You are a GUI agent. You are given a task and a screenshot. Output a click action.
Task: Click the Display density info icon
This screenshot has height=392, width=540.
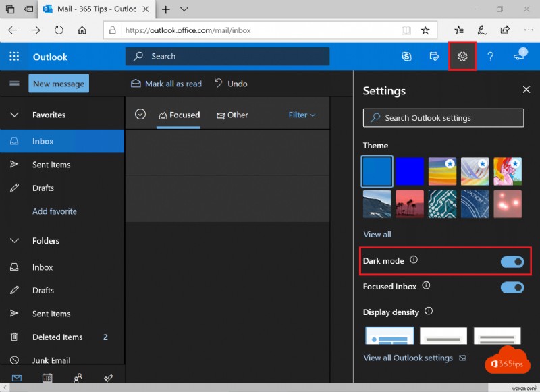[x=429, y=311]
